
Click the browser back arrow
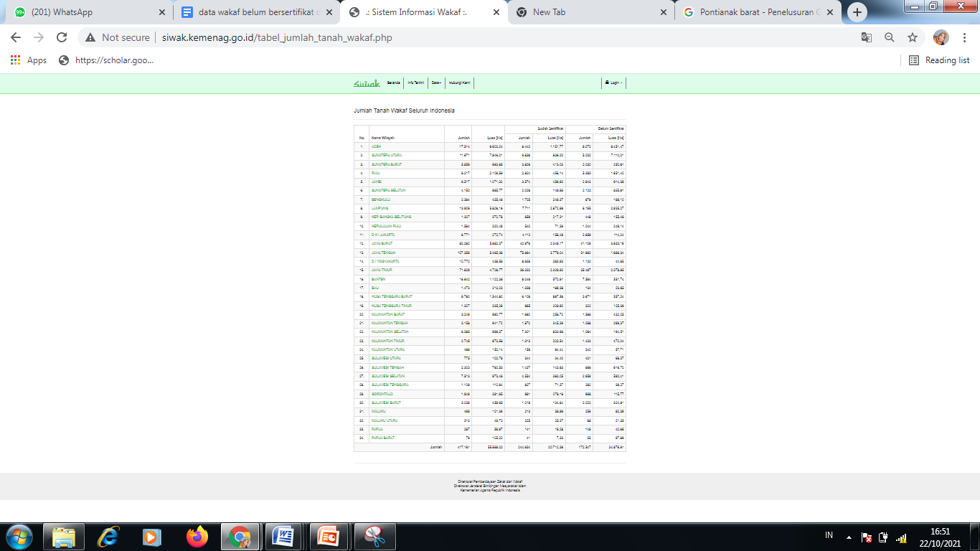click(x=16, y=37)
